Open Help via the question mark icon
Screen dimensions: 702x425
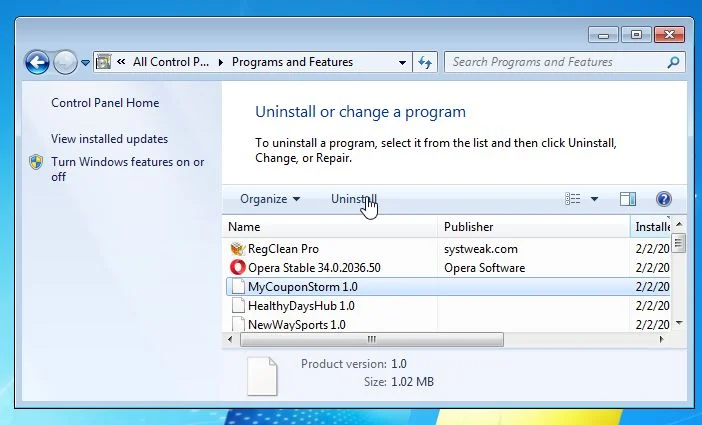663,199
